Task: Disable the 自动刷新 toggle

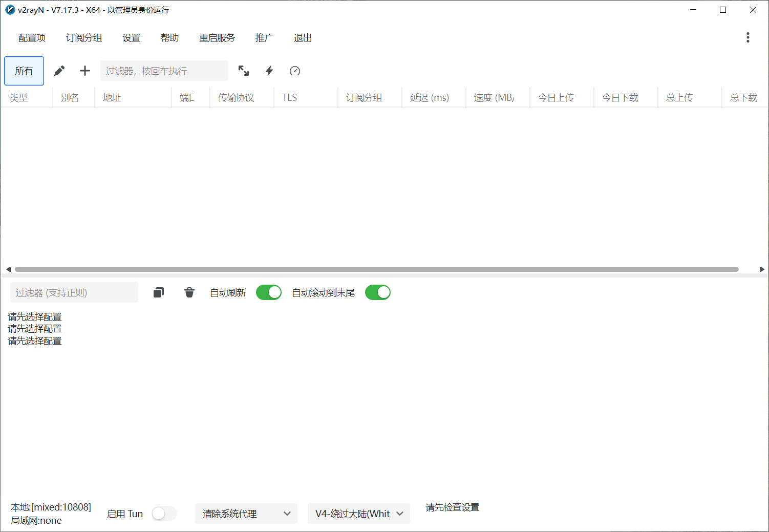Action: pyautogui.click(x=269, y=292)
